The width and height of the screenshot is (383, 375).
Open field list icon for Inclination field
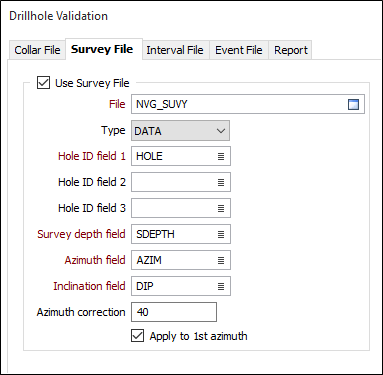(x=221, y=286)
